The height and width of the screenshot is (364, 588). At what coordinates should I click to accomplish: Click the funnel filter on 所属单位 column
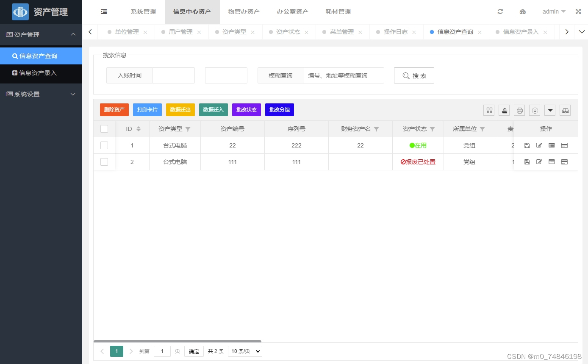tap(482, 129)
